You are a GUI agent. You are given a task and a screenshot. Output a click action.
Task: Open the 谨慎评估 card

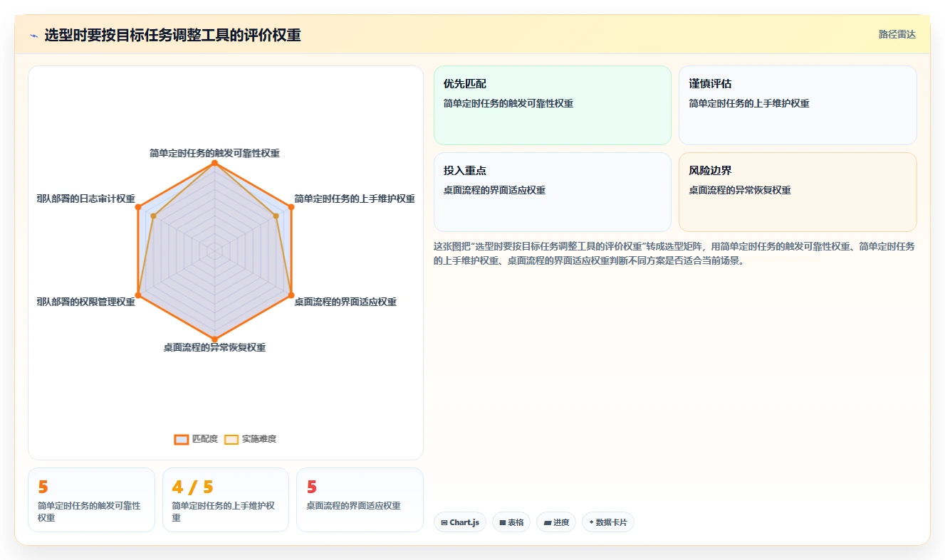798,105
